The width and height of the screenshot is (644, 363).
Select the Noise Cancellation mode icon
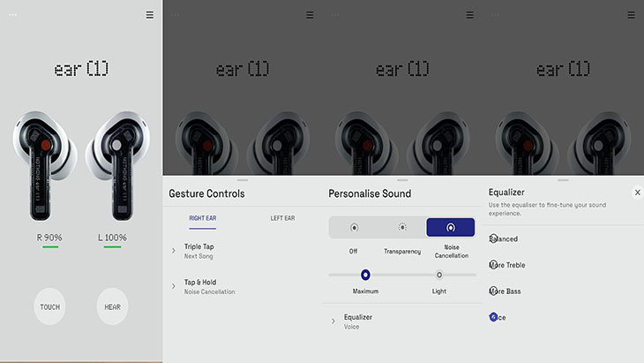tap(451, 227)
